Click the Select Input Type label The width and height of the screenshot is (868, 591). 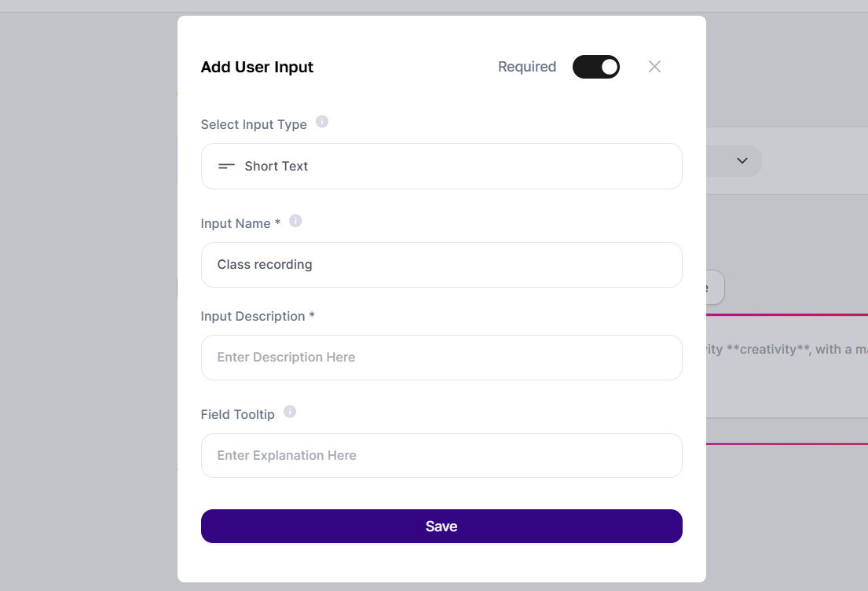tap(254, 125)
